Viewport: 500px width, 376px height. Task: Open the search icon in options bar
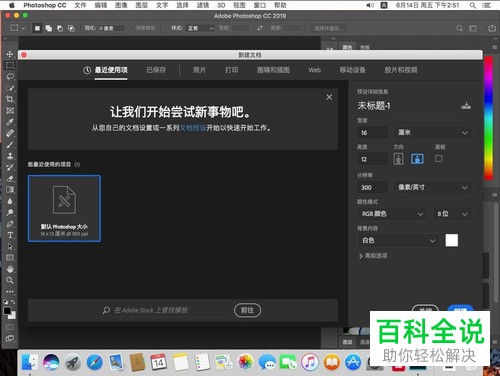[459, 28]
